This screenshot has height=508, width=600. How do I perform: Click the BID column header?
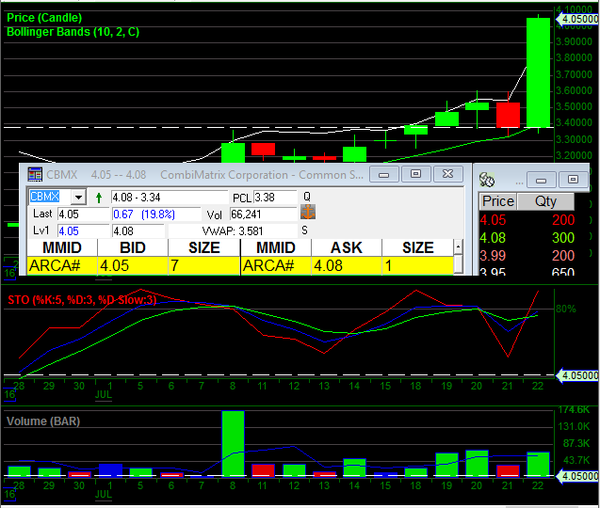click(x=139, y=247)
